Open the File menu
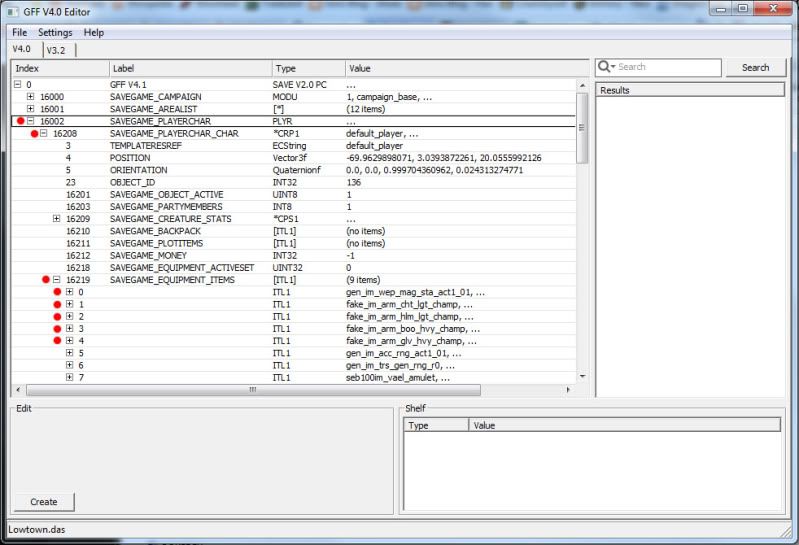The width and height of the screenshot is (799, 545). coord(19,33)
